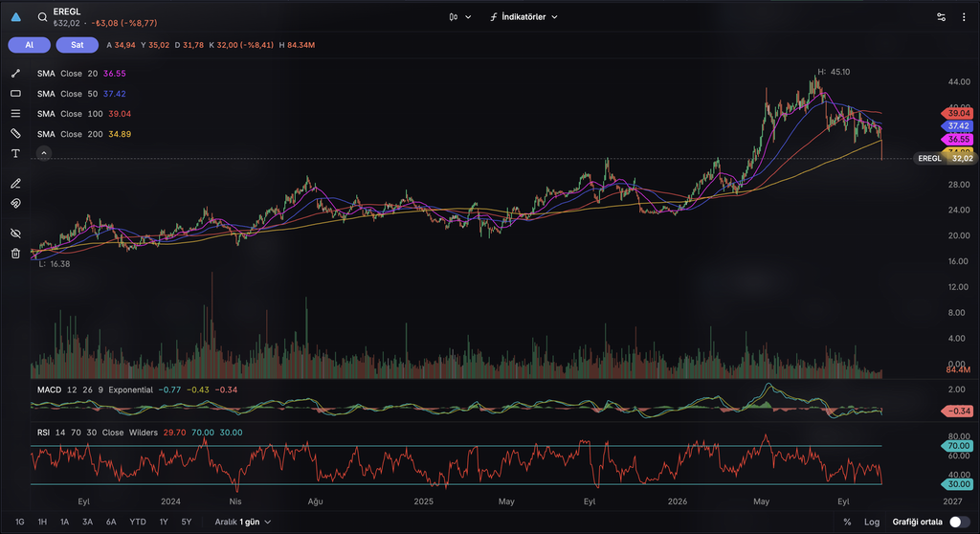Select the horizontal lines tool
Viewport: 980px width, 534px height.
(15, 114)
